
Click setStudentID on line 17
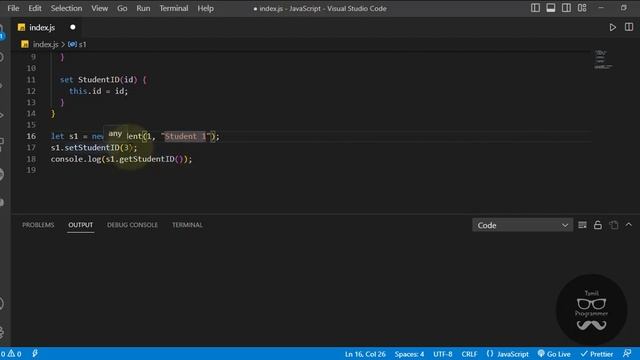tap(92, 147)
